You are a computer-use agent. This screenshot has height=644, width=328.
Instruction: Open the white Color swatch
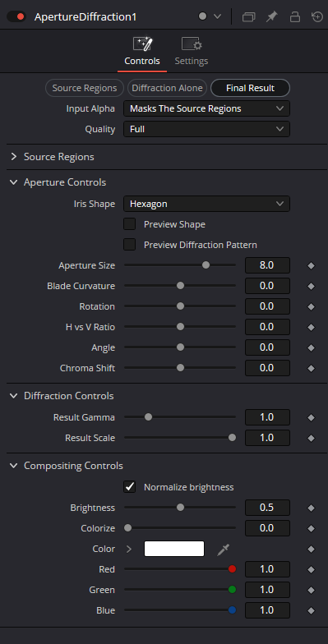pos(174,549)
